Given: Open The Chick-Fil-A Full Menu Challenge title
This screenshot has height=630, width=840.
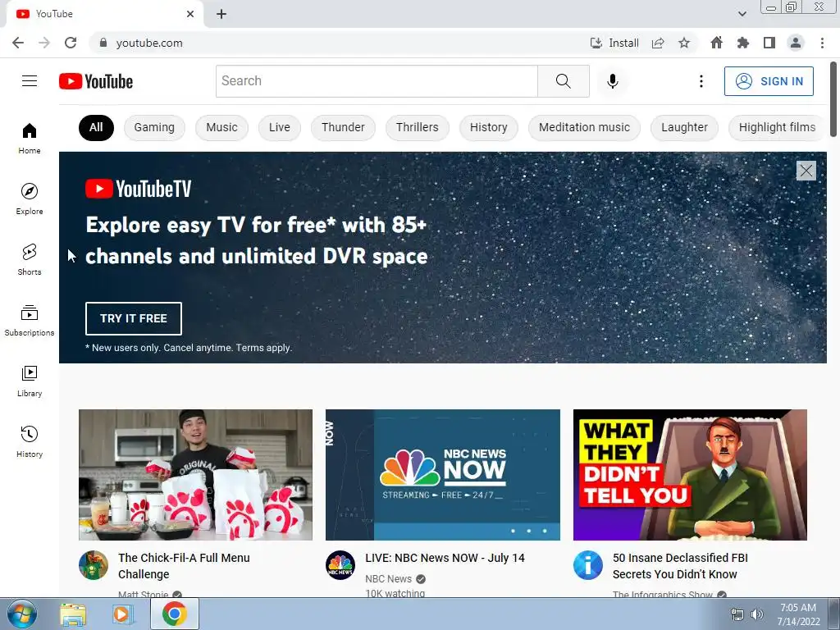Looking at the screenshot, I should click(x=184, y=566).
